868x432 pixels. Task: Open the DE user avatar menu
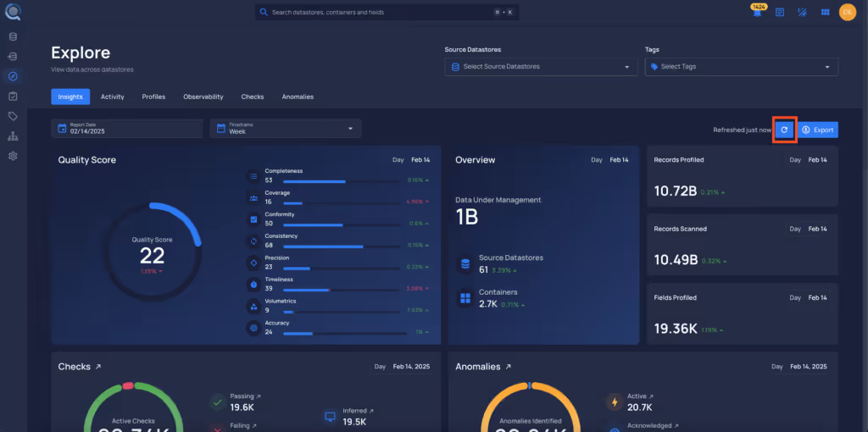pos(848,12)
